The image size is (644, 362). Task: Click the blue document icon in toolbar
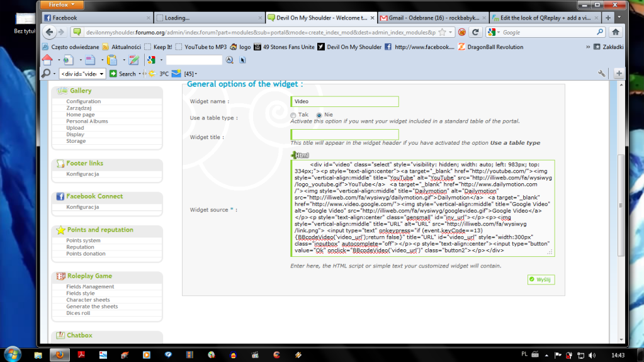click(x=90, y=60)
